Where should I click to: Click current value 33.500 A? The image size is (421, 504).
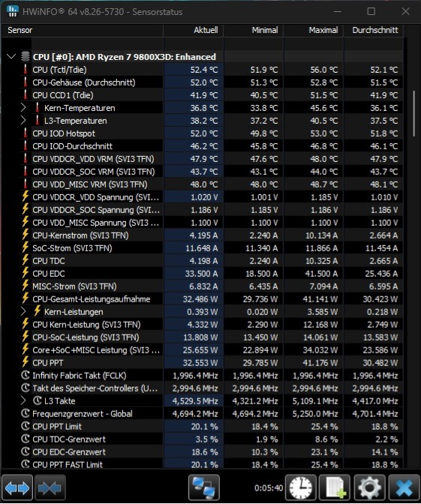[x=201, y=274]
